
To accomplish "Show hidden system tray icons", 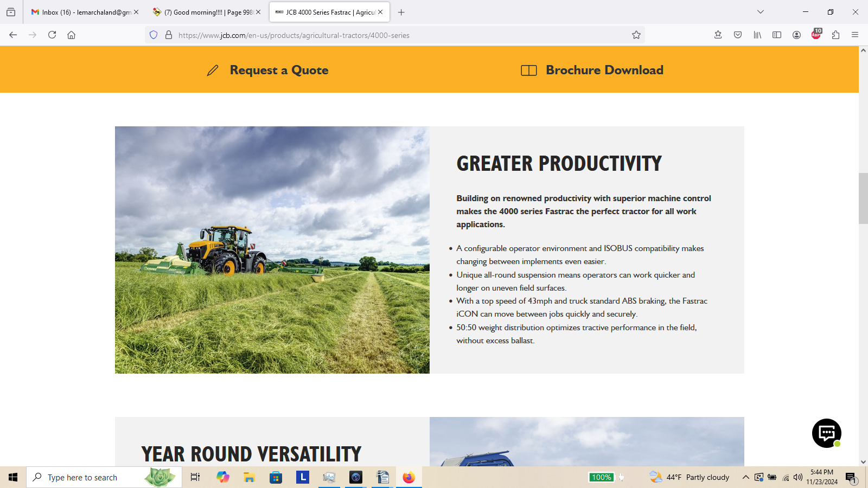I will click(x=746, y=477).
